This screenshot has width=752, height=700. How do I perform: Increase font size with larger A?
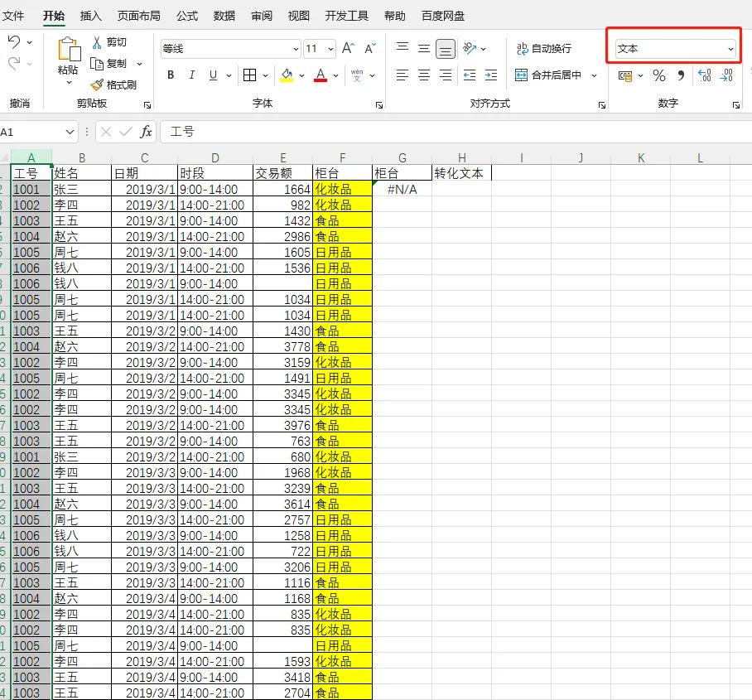pos(348,49)
